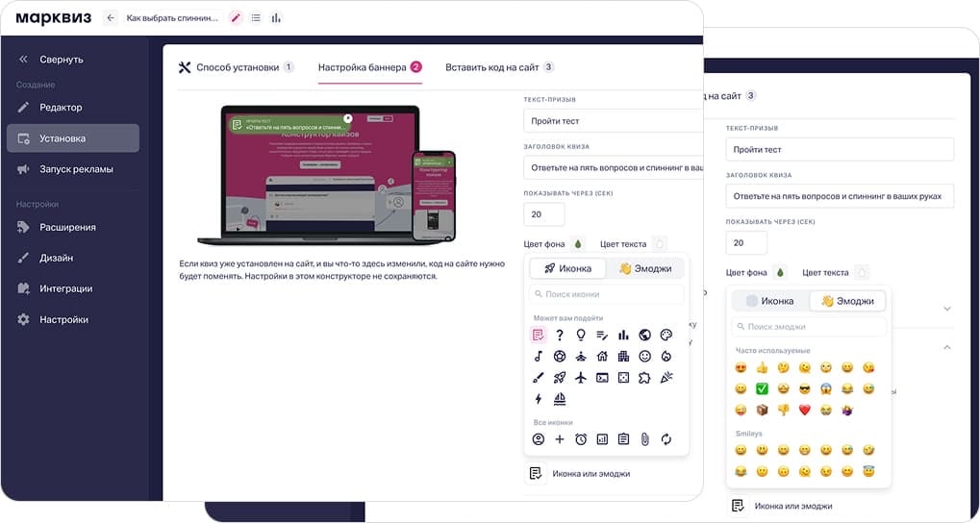Screen dimensions: 980x523
Task: Pick the fire flame icon
Action: pos(666,356)
